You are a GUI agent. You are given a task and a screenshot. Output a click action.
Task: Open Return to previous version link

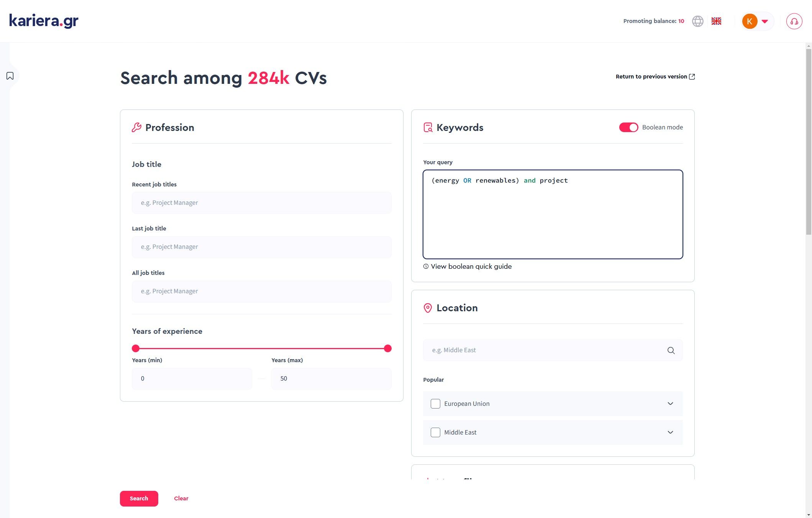click(655, 77)
